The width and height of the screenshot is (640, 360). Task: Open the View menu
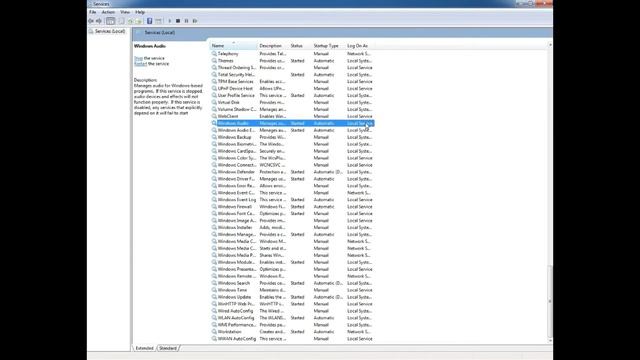point(125,12)
